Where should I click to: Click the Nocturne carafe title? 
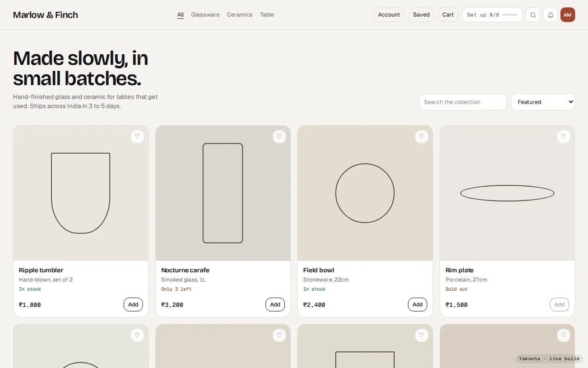point(185,270)
